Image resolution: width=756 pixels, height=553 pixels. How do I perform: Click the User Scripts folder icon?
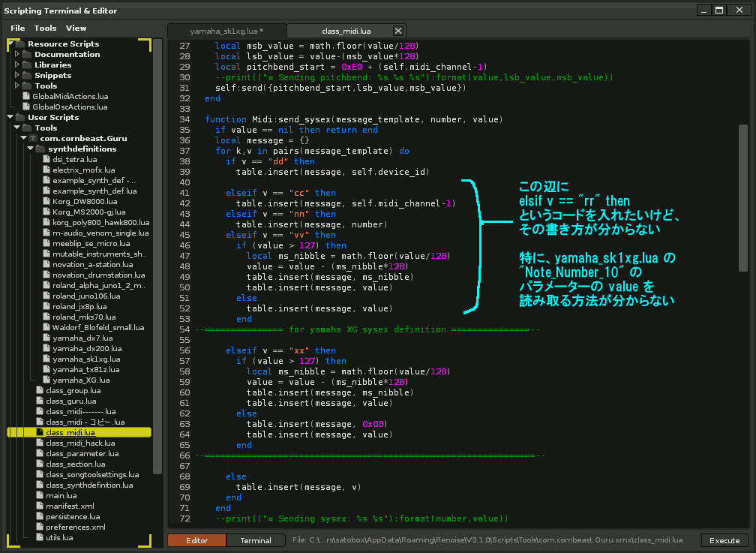tap(20, 117)
